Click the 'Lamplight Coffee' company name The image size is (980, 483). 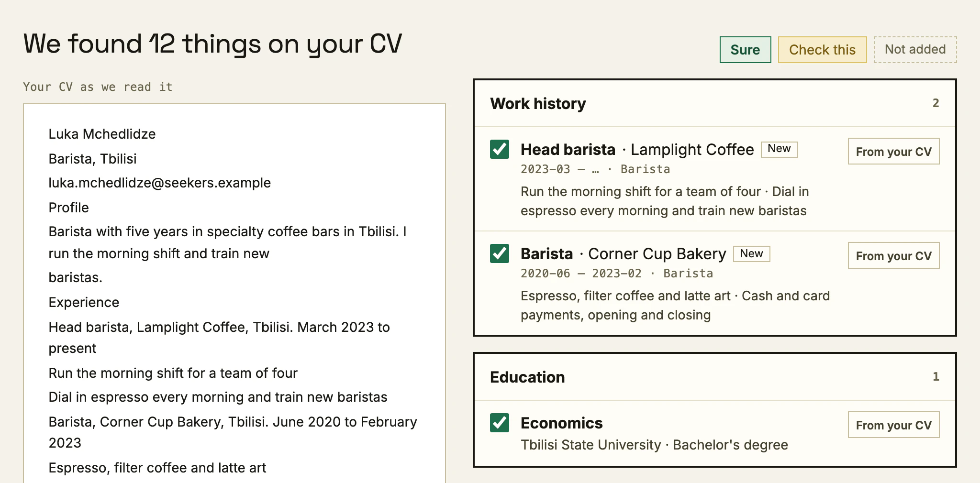(x=692, y=150)
